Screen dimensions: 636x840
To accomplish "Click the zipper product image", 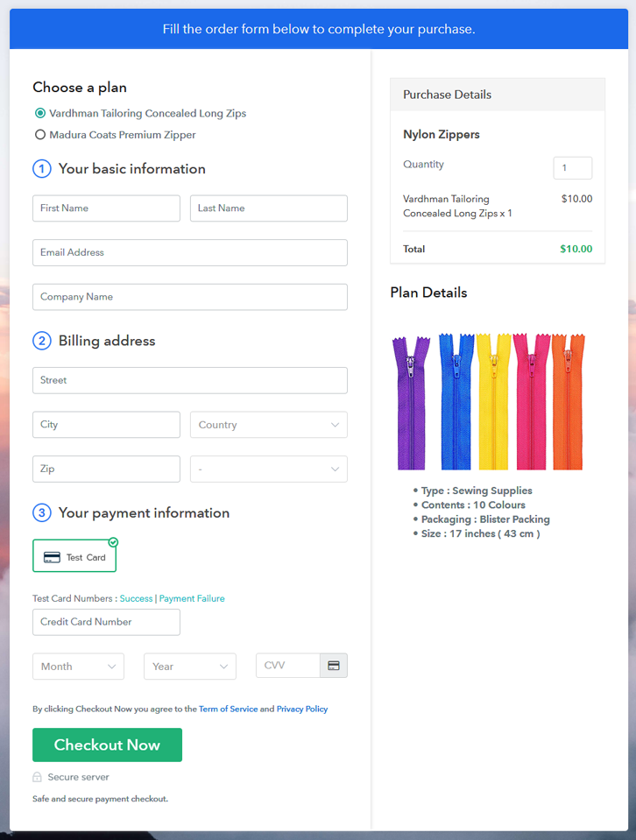I will click(x=489, y=402).
